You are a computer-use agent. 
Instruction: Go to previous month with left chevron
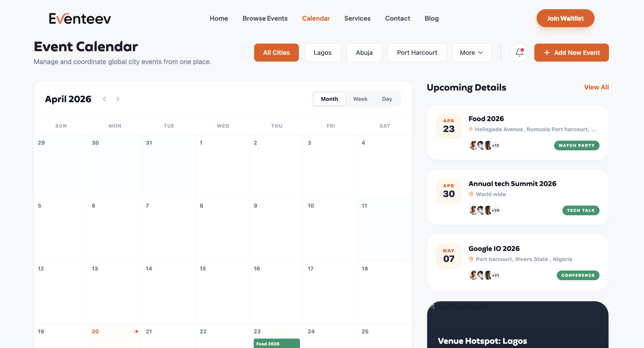pos(104,99)
